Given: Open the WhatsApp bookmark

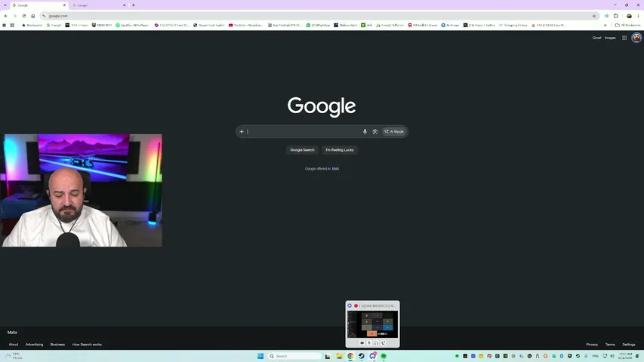Looking at the screenshot, I should (318, 25).
